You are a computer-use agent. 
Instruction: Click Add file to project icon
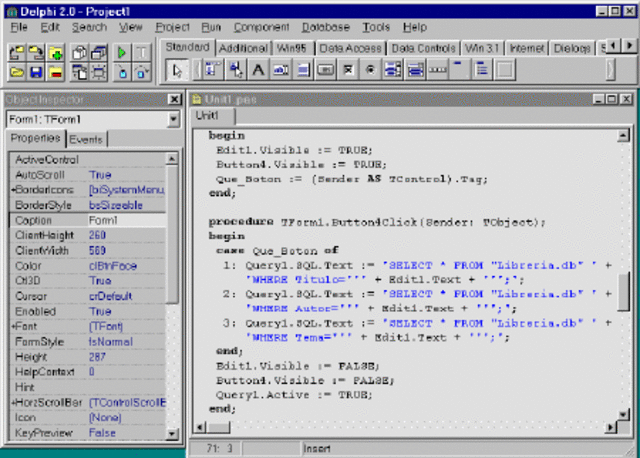56,53
